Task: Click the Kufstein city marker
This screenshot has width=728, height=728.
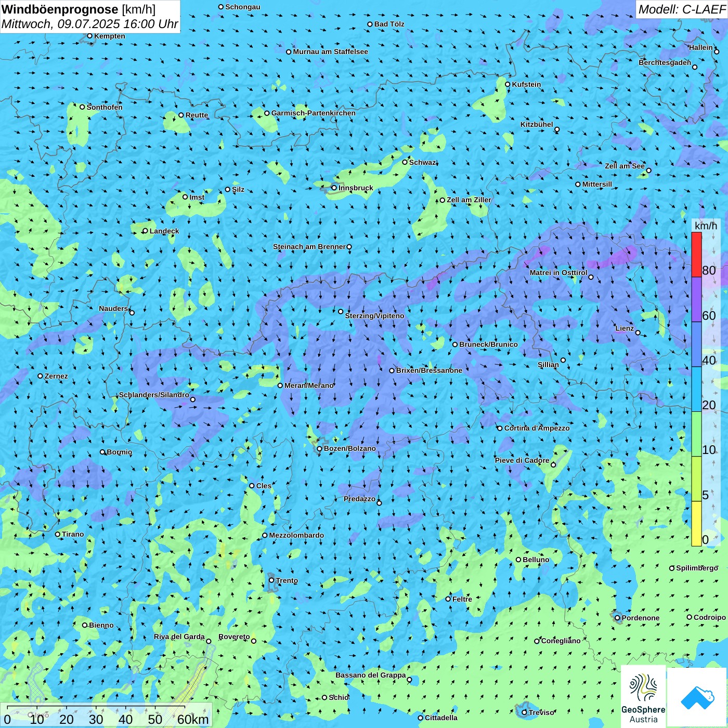Action: pyautogui.click(x=508, y=84)
